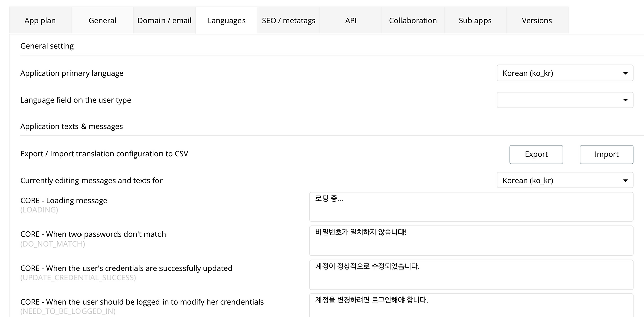The width and height of the screenshot is (644, 317).
Task: Edit the Loading message text field
Action: pyautogui.click(x=471, y=207)
